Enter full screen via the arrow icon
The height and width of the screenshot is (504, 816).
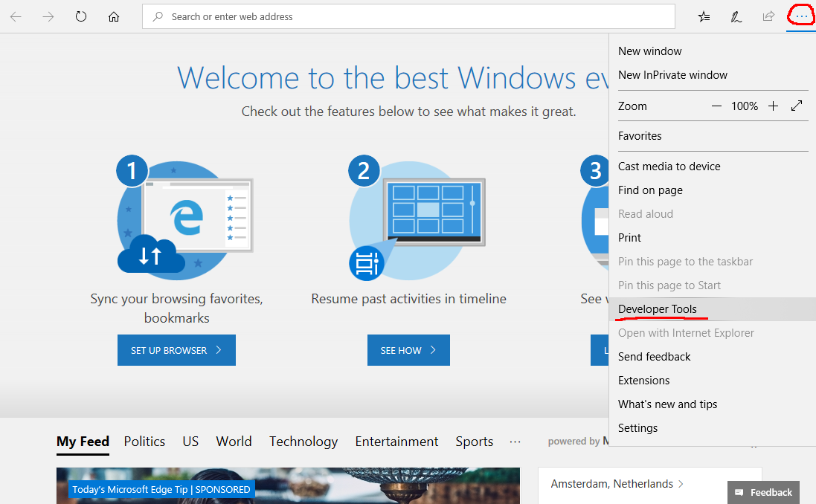click(797, 106)
